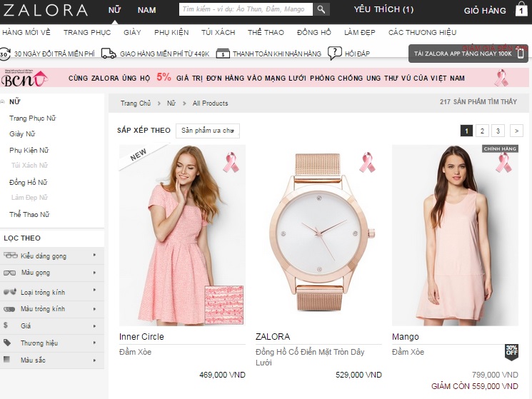Open TÚI XÁCH menu
532x399 pixels.
click(219, 33)
